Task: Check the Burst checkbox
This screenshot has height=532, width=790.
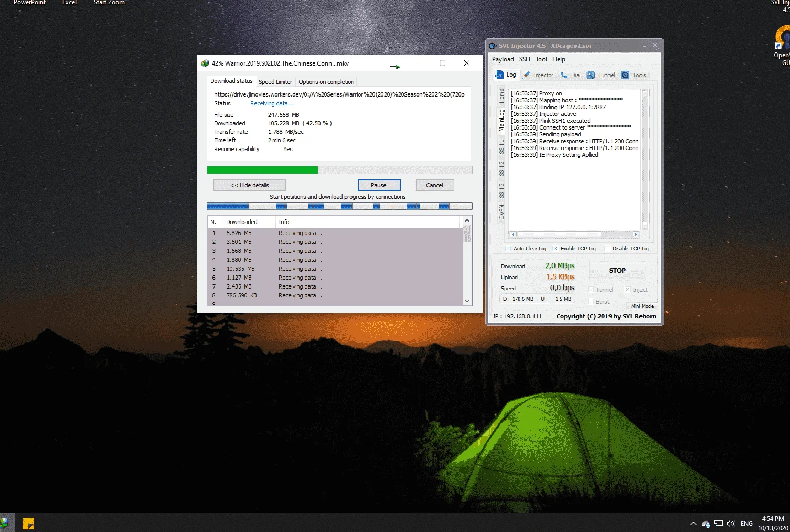Action: click(591, 302)
